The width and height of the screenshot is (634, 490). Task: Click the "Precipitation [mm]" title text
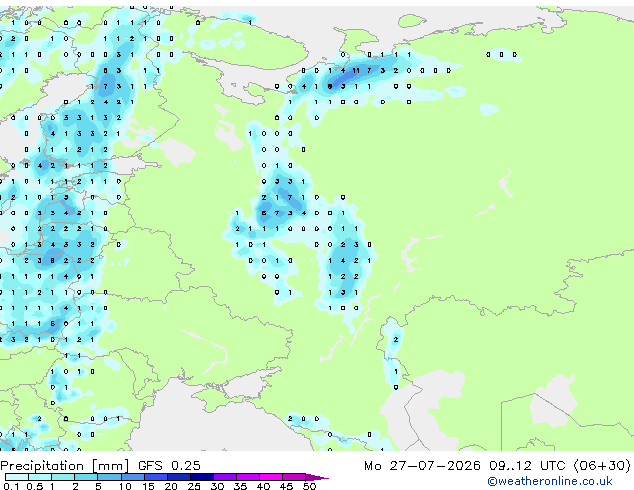(65, 466)
